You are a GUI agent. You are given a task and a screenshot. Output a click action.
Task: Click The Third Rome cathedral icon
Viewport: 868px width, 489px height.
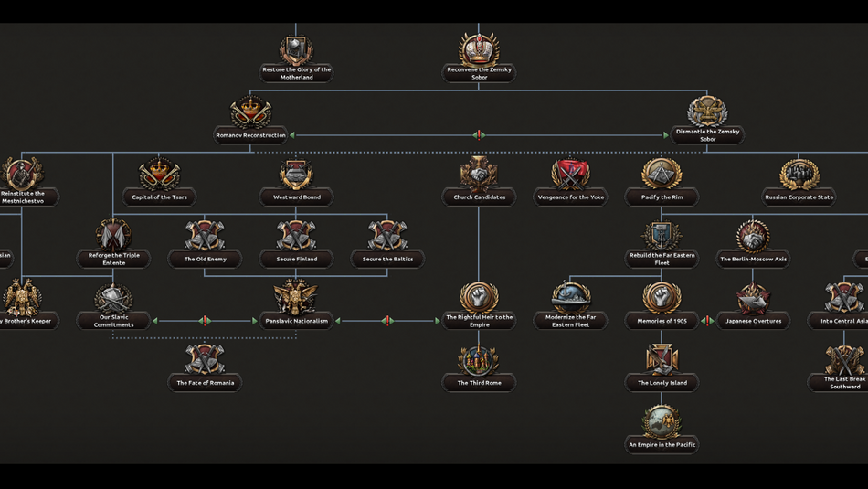pos(479,360)
